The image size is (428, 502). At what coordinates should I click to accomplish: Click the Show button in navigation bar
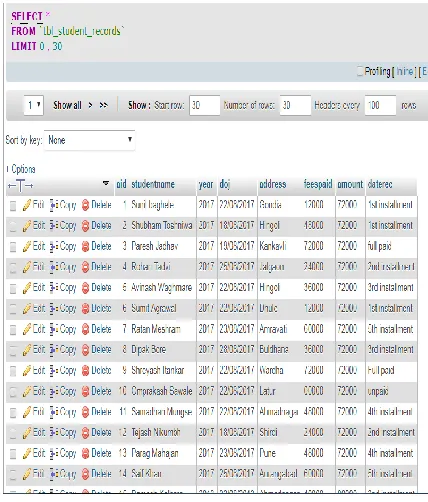(139, 105)
